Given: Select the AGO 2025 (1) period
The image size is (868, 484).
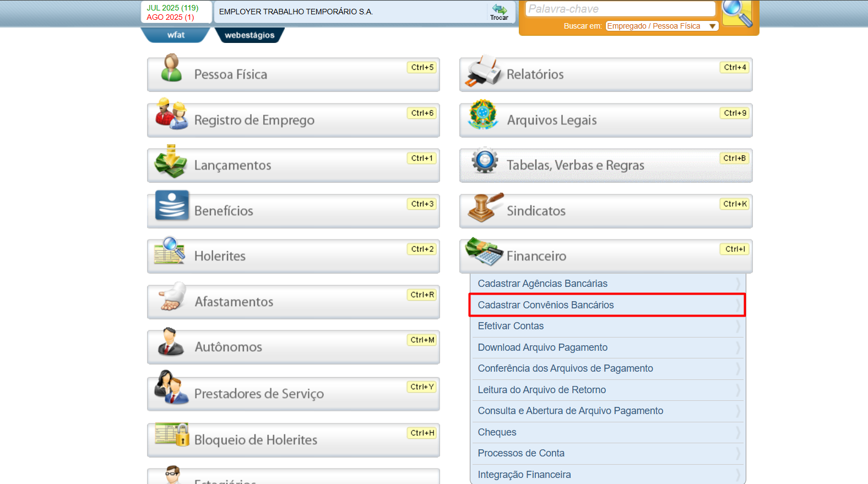Looking at the screenshot, I should click(x=170, y=17).
